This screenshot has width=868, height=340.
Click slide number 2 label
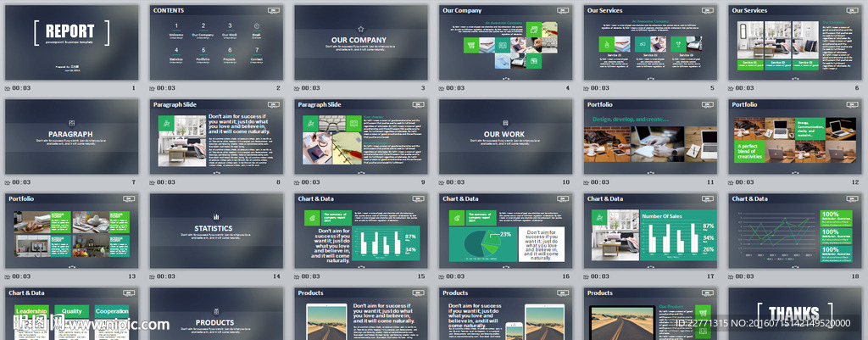tap(278, 88)
